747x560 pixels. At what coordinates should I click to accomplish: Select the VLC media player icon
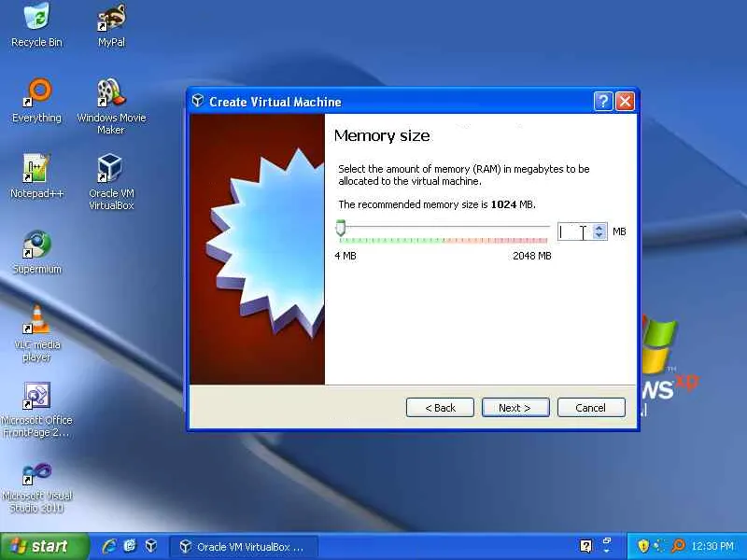coord(36,333)
